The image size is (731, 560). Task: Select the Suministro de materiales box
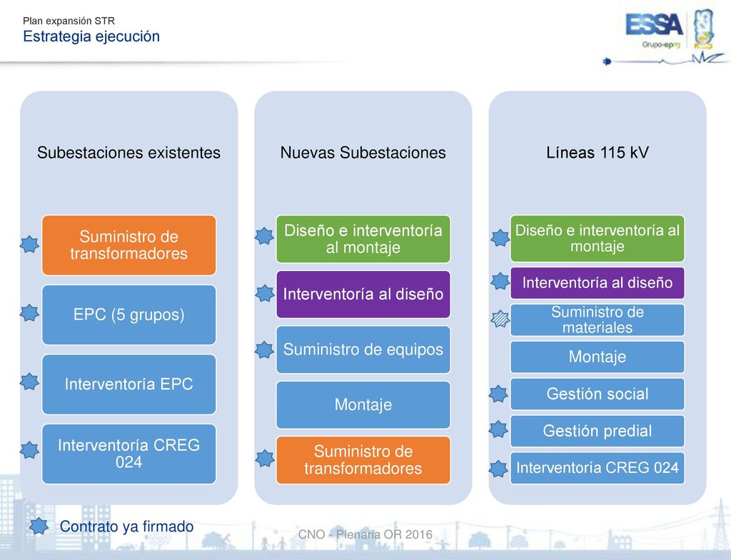pos(598,320)
